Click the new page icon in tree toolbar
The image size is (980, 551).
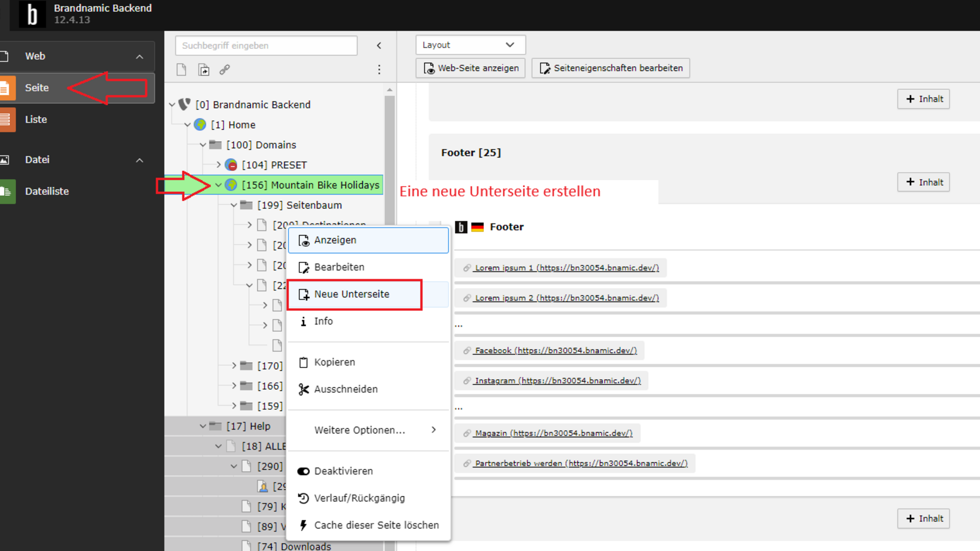[x=181, y=70]
